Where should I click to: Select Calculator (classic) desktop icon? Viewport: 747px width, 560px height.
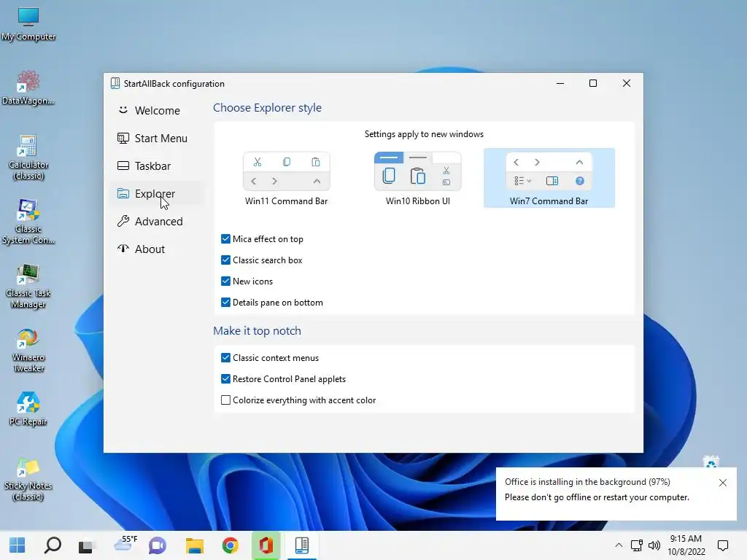tap(28, 157)
